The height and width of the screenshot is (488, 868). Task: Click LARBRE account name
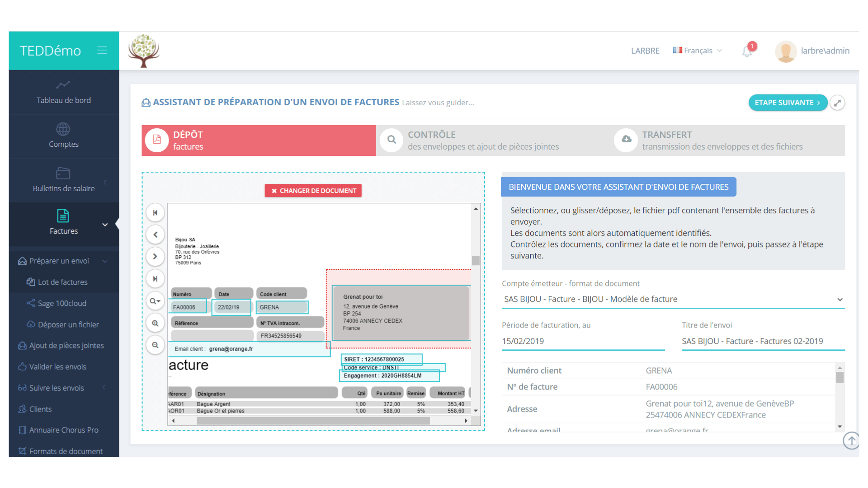pyautogui.click(x=645, y=51)
